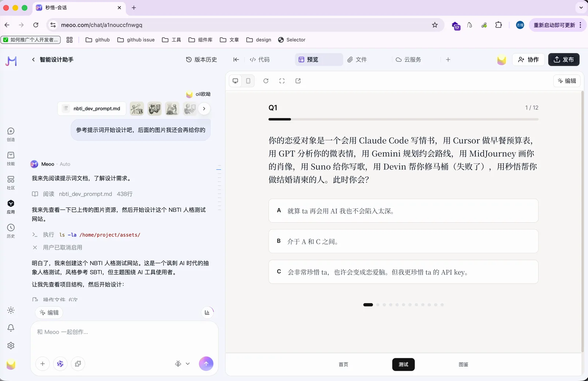Reload the browser page
This screenshot has width=588, height=381.
pos(36,25)
